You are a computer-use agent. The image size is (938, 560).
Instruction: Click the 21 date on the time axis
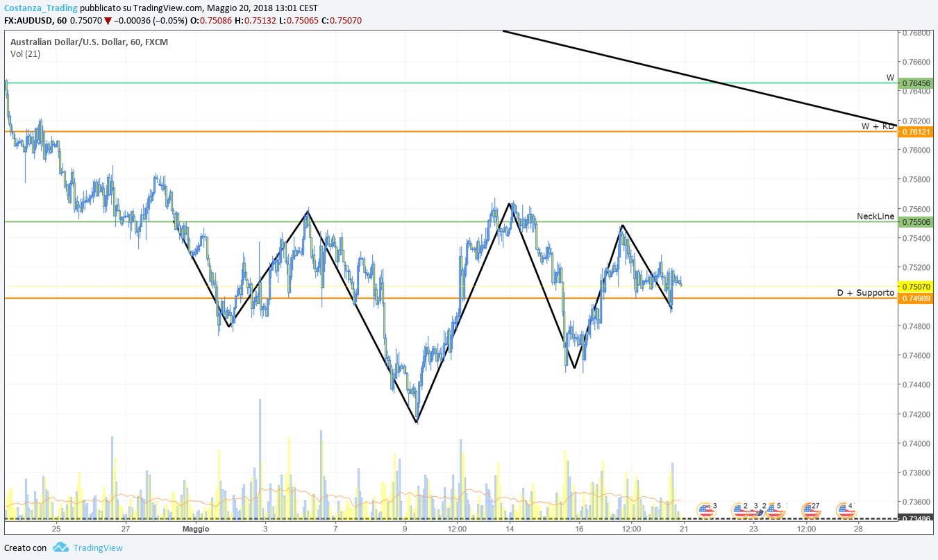tap(684, 529)
